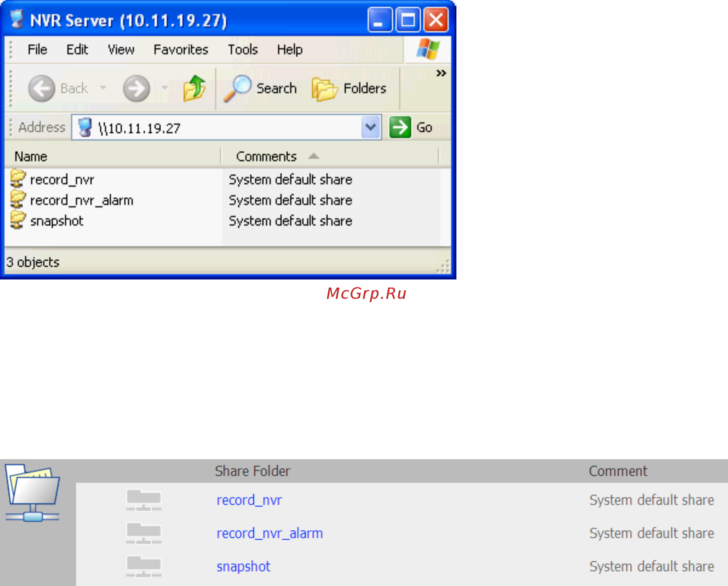Click the comment text of the snapshot link row
Viewport: 728px width, 586px height.
pos(652,566)
